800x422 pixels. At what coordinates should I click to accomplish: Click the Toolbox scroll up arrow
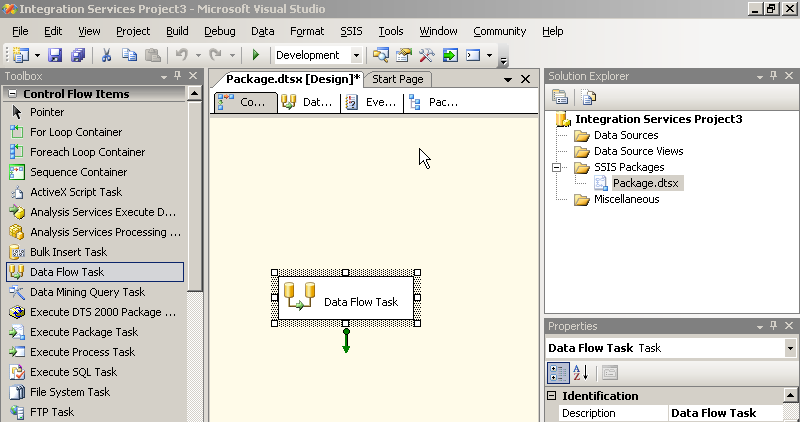tap(194, 93)
